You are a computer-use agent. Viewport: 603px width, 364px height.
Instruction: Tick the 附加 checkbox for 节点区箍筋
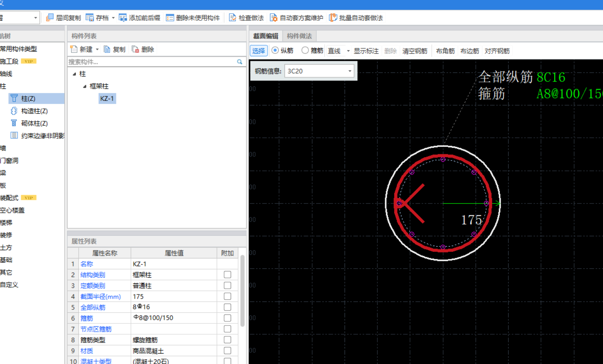pyautogui.click(x=227, y=329)
